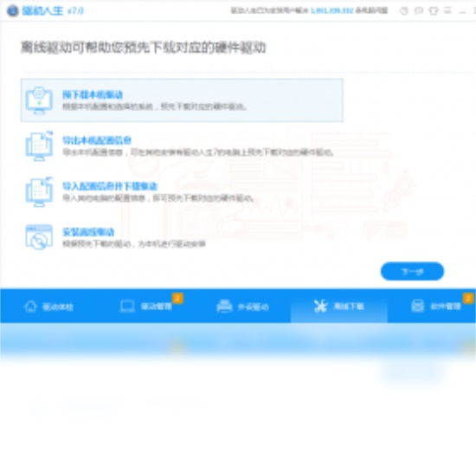Click the description under 预下载本机驱动

155,107
